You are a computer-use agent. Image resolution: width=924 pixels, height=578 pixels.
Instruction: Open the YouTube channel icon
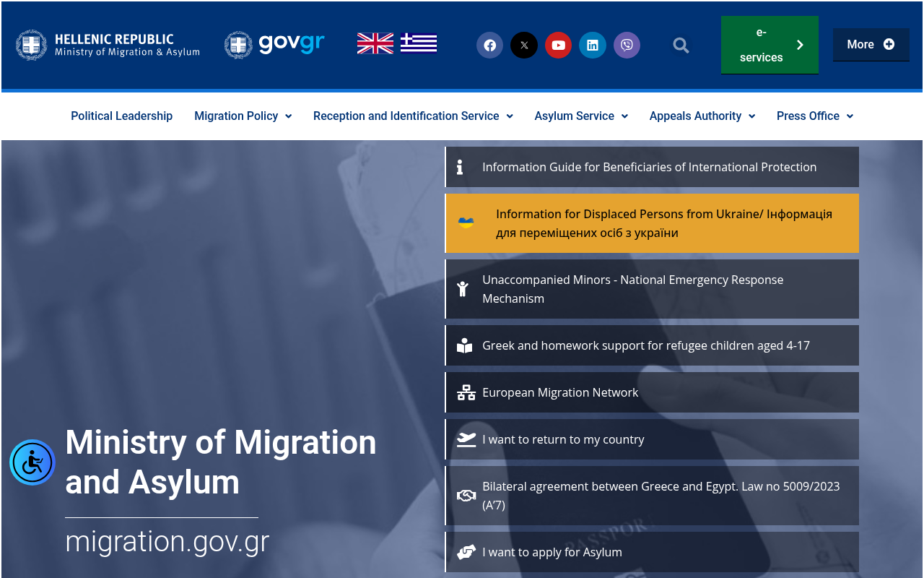[x=558, y=46]
